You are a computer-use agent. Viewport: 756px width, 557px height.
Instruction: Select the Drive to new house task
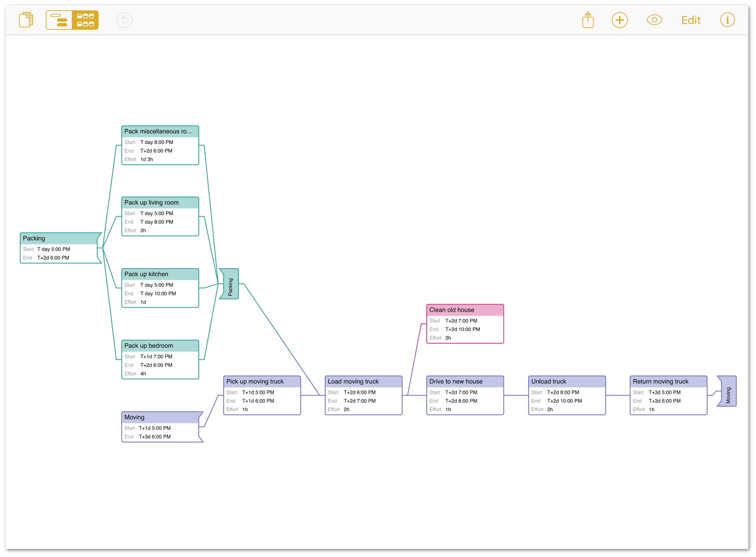click(x=465, y=395)
